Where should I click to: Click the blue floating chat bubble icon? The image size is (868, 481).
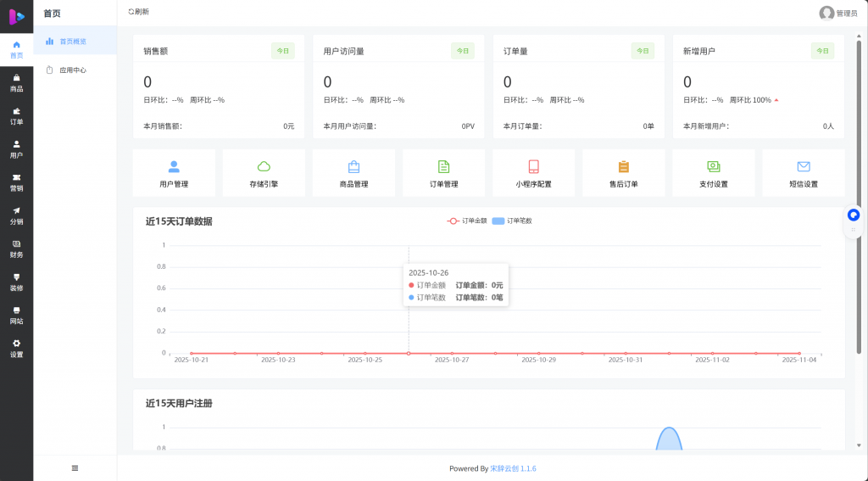[854, 215]
